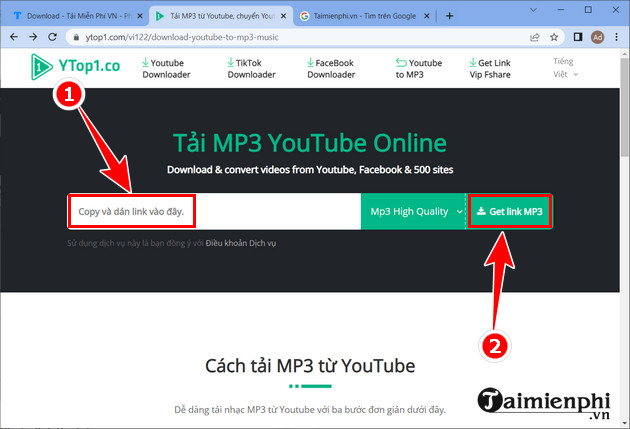This screenshot has height=429, width=630.
Task: Select the Tải MP3 từ Youtube tab
Action: (x=221, y=16)
